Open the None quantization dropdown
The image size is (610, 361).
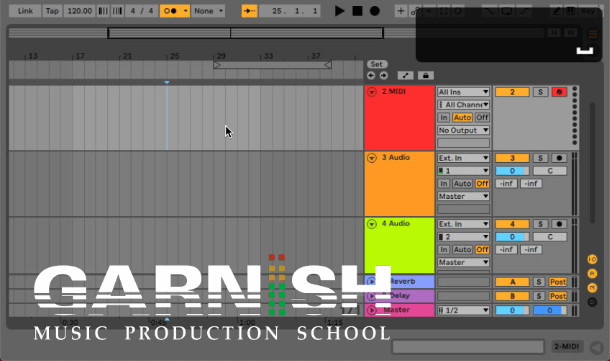208,11
